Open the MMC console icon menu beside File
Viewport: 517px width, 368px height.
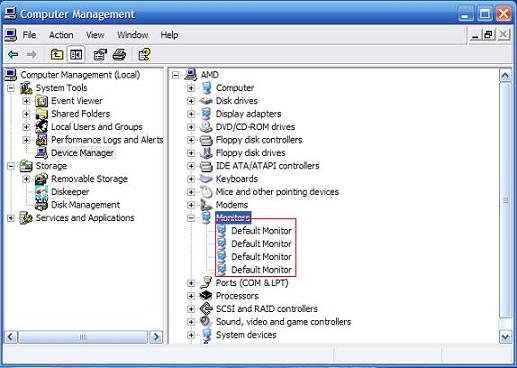point(11,35)
